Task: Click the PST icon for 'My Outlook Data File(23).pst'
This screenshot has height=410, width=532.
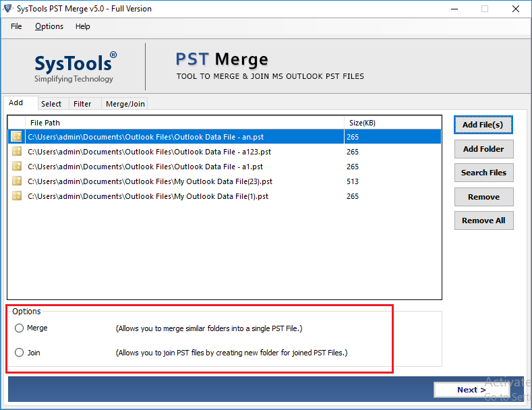Action: [17, 181]
